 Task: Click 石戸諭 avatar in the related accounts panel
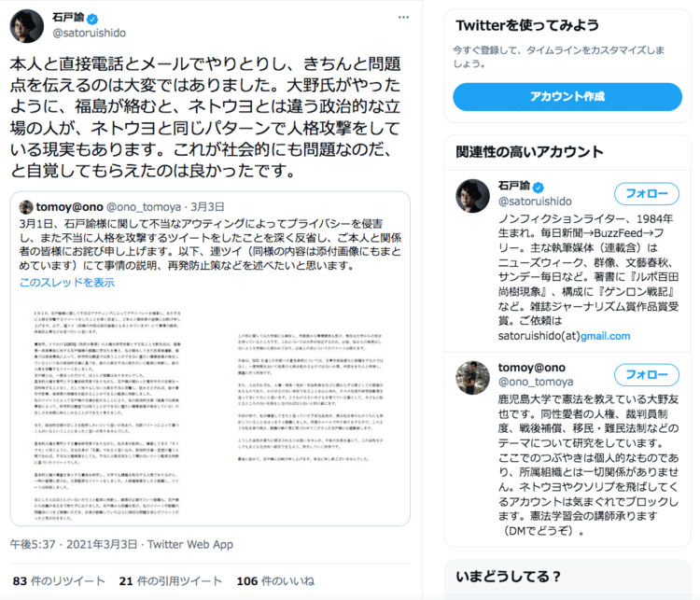tap(472, 196)
